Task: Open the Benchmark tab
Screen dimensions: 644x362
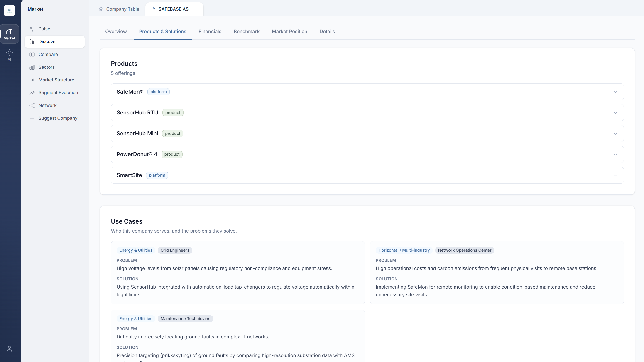Action: point(247,32)
